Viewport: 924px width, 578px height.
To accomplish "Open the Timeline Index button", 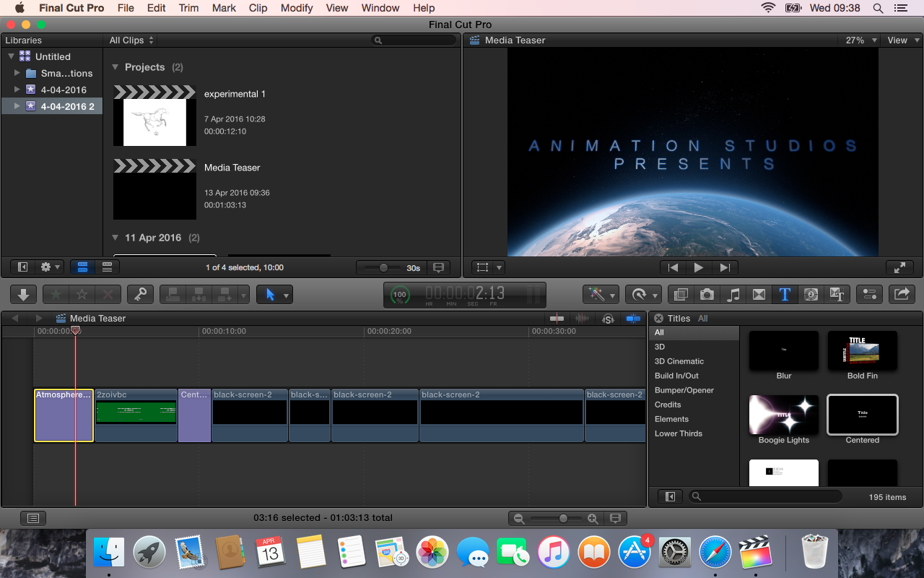I will 33,518.
